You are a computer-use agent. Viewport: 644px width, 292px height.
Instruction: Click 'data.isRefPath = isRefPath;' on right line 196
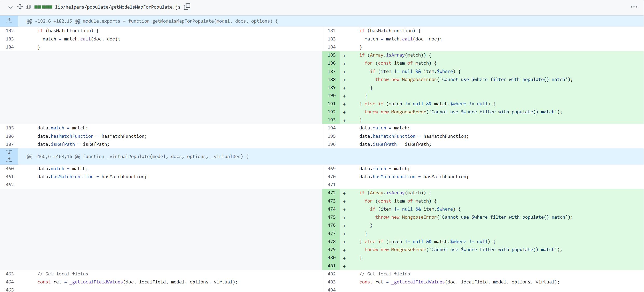[395, 144]
